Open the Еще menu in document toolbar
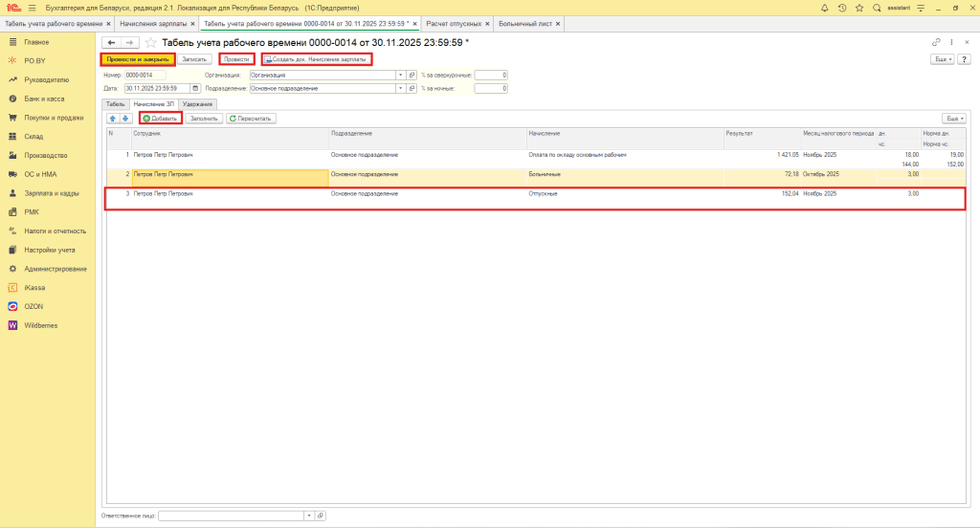Screen dimensions: 980x528 click(944, 59)
